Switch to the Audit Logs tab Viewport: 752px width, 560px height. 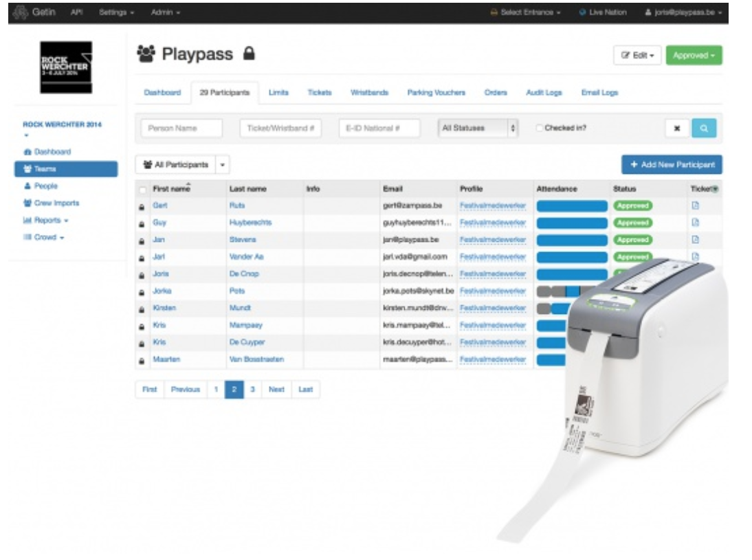(x=544, y=93)
